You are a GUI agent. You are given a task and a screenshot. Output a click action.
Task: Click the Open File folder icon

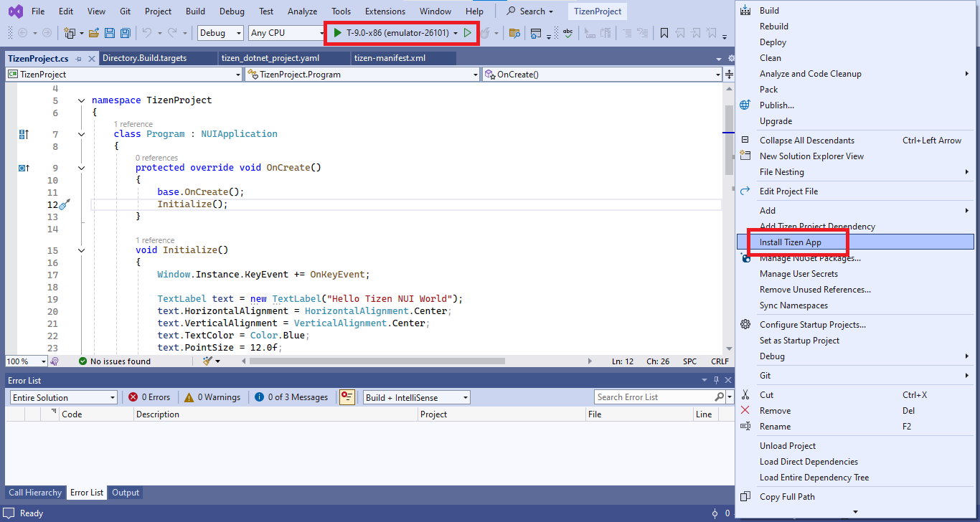[x=94, y=33]
